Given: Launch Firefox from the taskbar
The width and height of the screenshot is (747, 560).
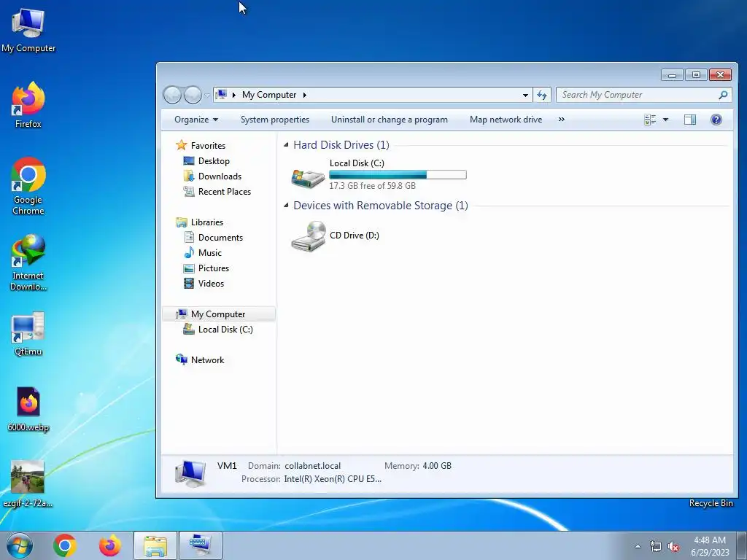Looking at the screenshot, I should (x=110, y=545).
